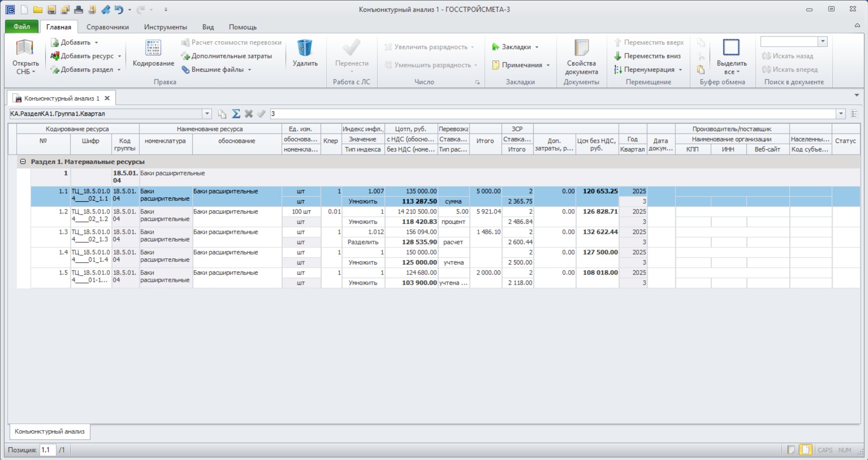This screenshot has width=868, height=460.
Task: Open the Перенумерация dropdown
Action: (648, 70)
